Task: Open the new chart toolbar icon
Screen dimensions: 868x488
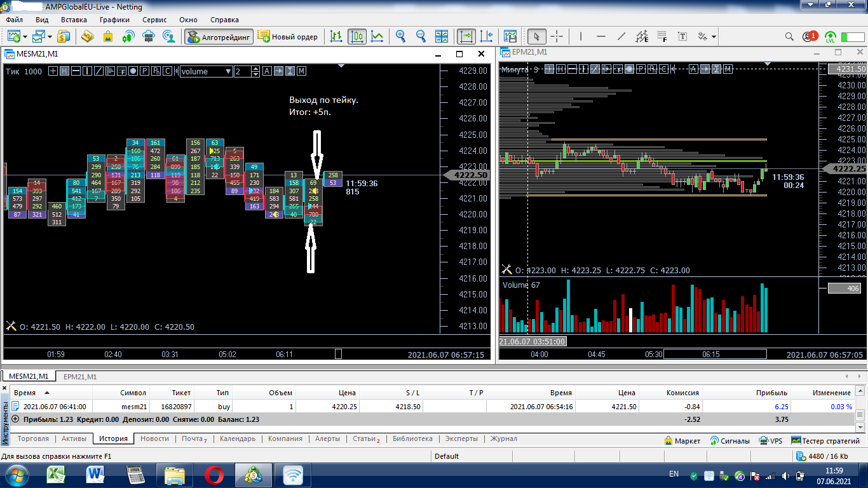Action: click(13, 36)
